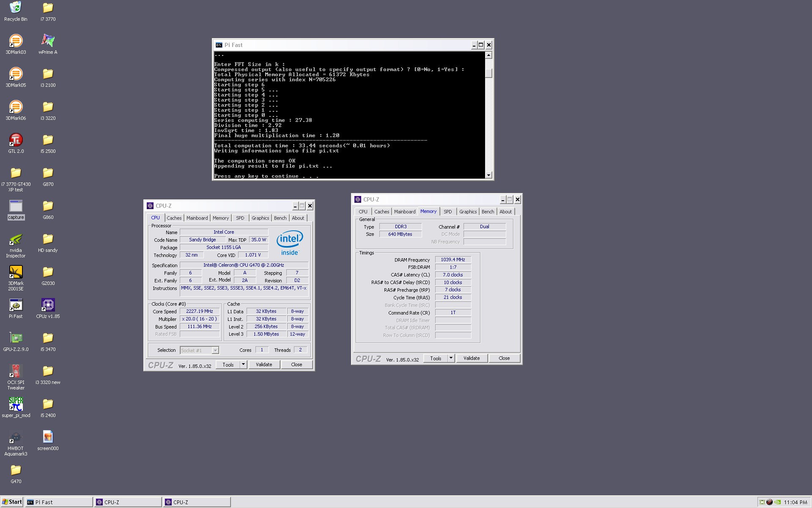Open Memory tab in CPU-Z CPU window

tap(221, 218)
